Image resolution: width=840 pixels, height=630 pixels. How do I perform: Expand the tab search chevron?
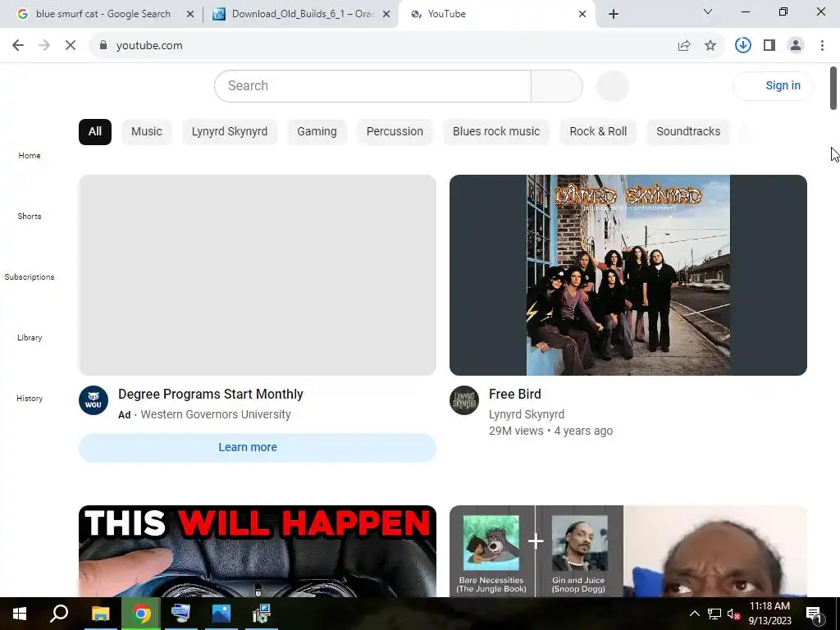click(x=708, y=11)
